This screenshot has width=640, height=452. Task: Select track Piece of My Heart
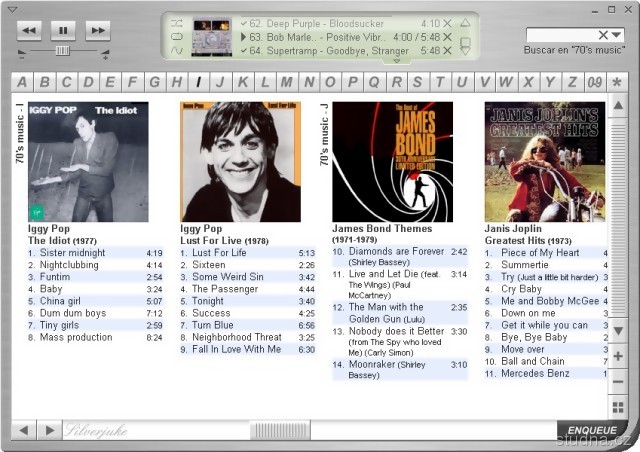546,253
